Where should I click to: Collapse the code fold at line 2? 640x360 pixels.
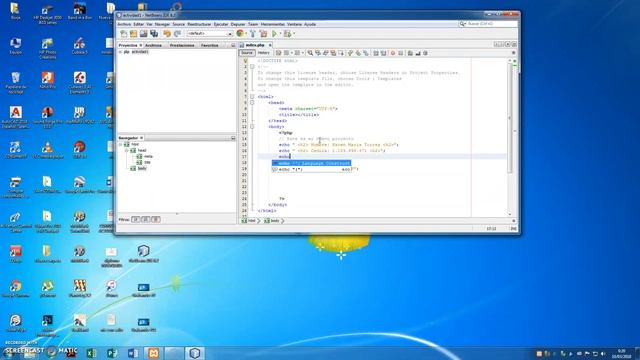pyautogui.click(x=252, y=67)
